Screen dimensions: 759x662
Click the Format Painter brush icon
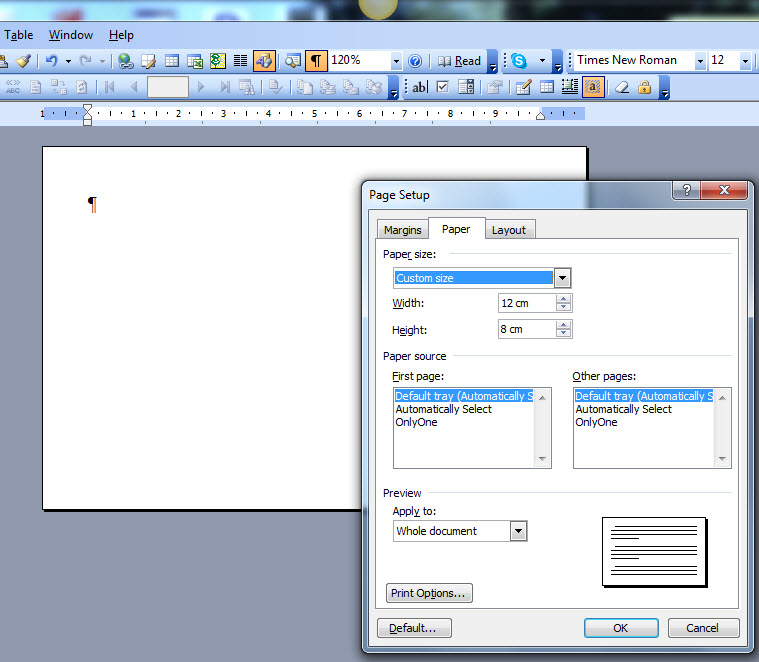[x=23, y=61]
